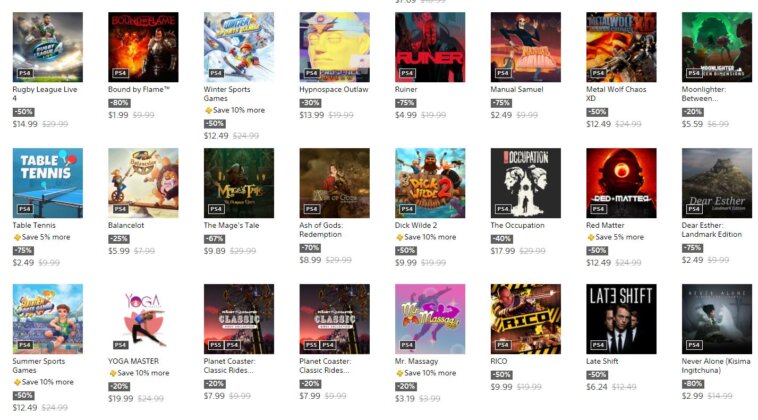Viewport: 758px width, 420px height.
Task: Click PS Plus icon under Mr. Massagy
Action: 399,373
